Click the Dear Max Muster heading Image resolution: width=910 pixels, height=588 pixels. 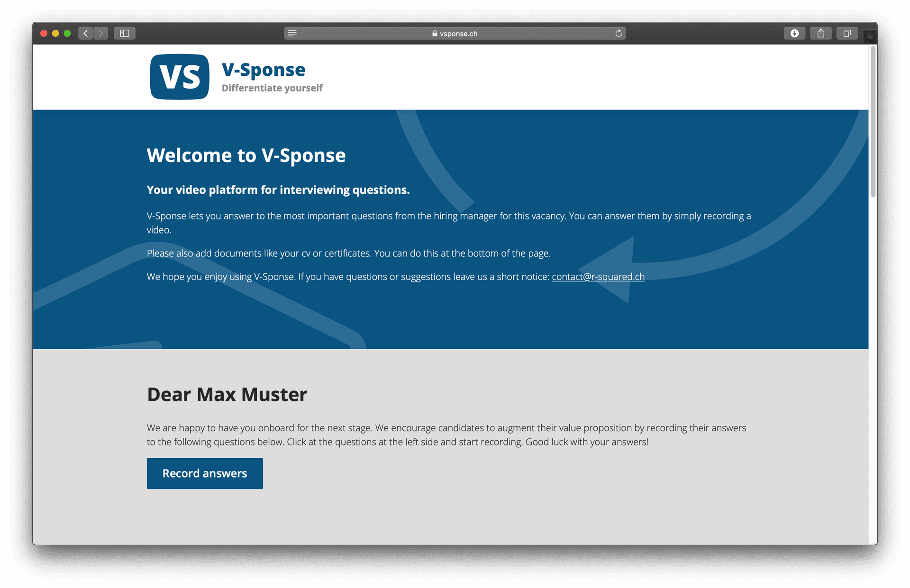pyautogui.click(x=227, y=394)
